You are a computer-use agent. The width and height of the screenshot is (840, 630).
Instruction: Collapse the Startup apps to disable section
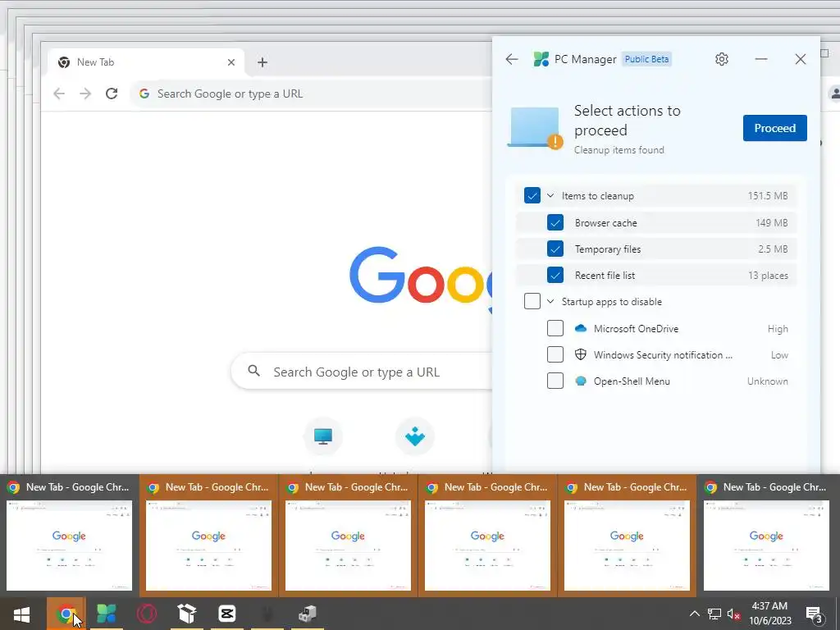click(550, 301)
